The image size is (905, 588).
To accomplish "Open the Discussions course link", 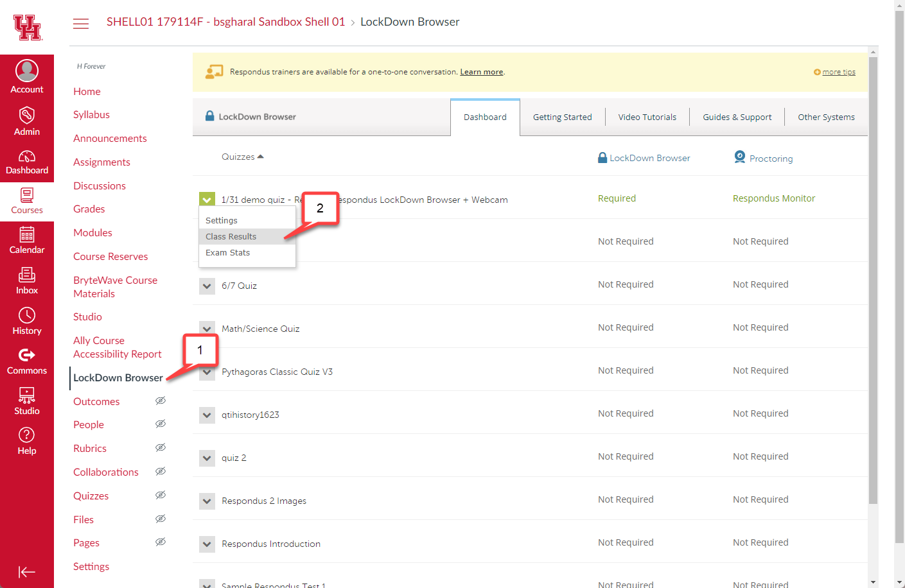I will point(100,186).
